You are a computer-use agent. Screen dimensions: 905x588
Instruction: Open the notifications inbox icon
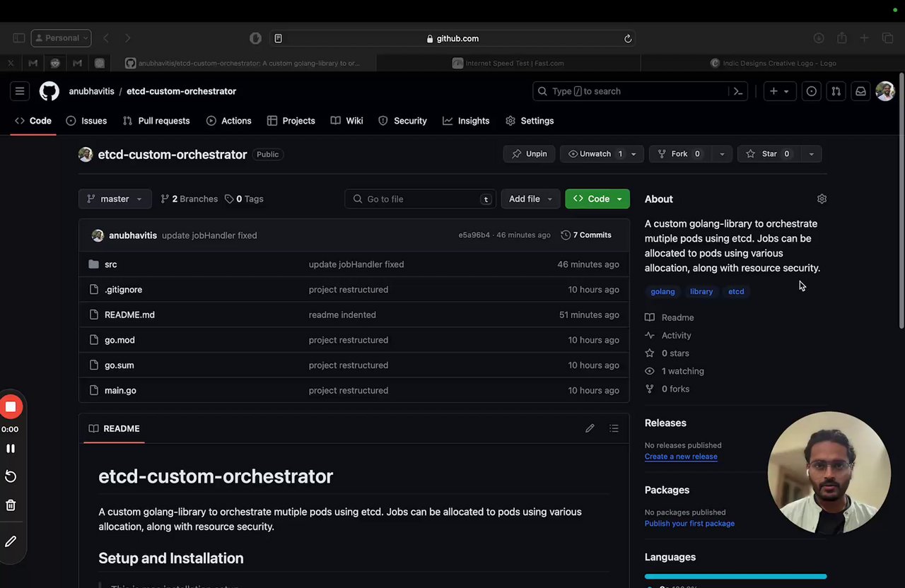(860, 91)
